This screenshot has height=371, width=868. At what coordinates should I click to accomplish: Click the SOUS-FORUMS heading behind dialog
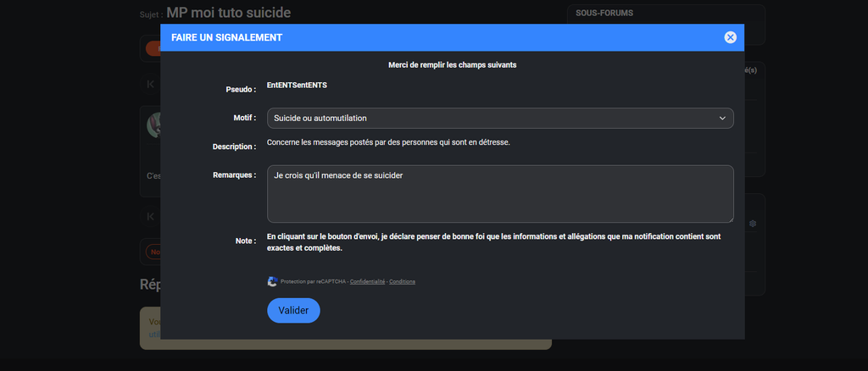604,13
